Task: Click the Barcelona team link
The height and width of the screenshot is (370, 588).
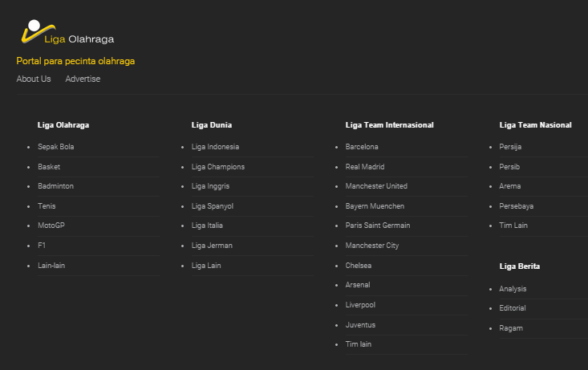Action: point(362,147)
